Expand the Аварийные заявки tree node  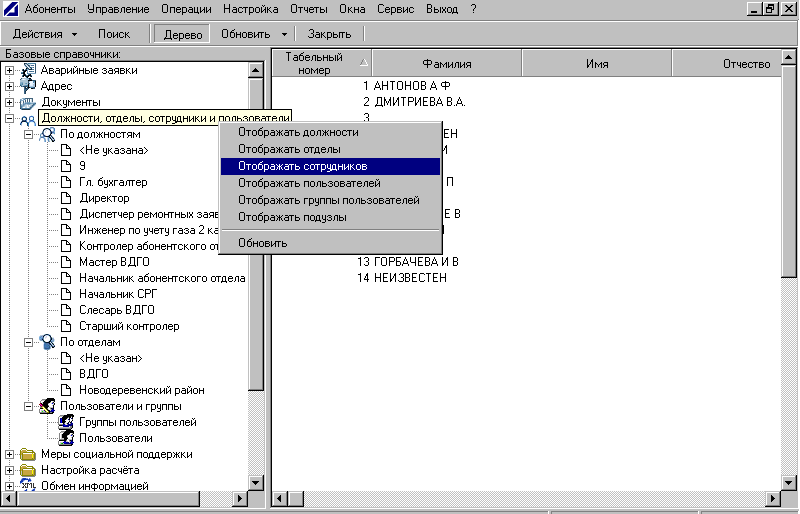[9, 70]
